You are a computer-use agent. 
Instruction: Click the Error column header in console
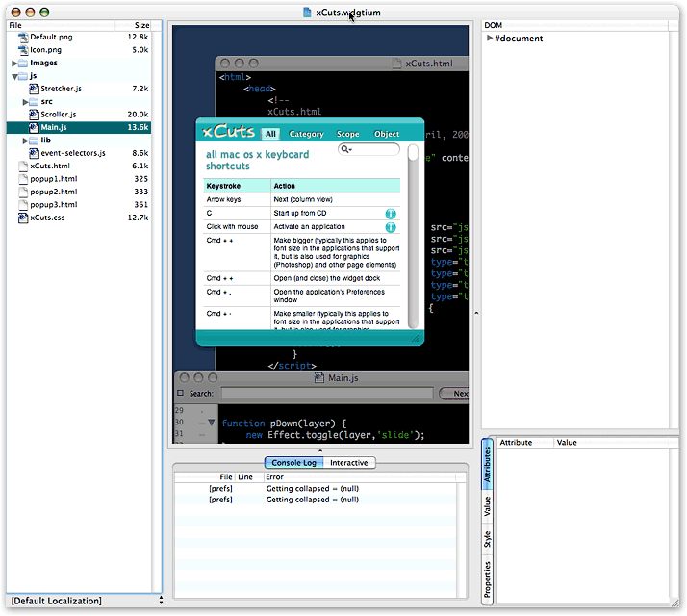coord(360,477)
